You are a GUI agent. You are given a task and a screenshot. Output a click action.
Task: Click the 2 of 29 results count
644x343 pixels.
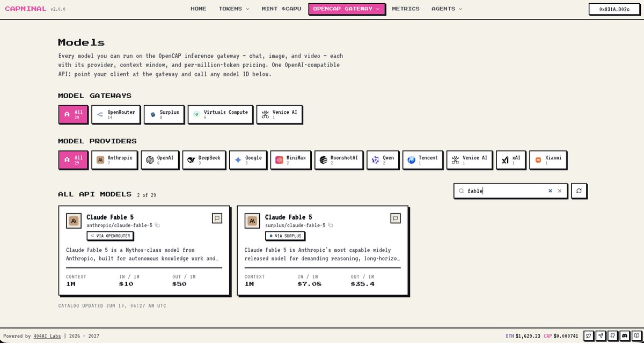(147, 195)
